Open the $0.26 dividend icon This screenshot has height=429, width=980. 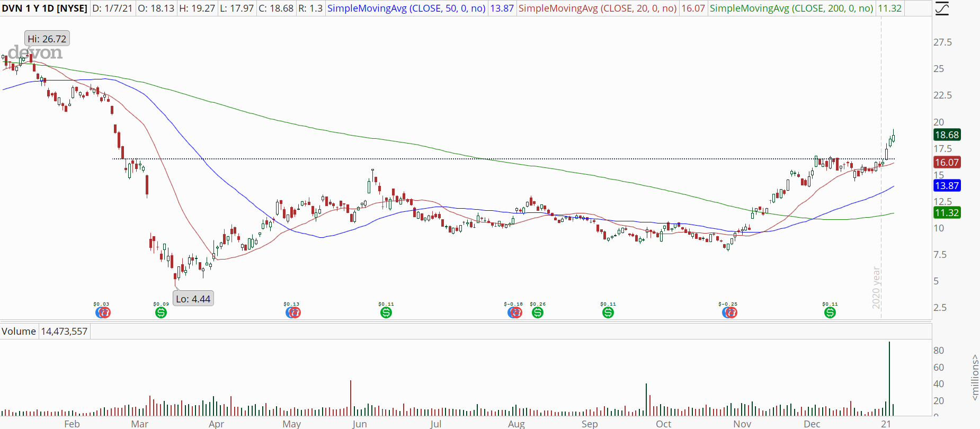click(x=538, y=312)
